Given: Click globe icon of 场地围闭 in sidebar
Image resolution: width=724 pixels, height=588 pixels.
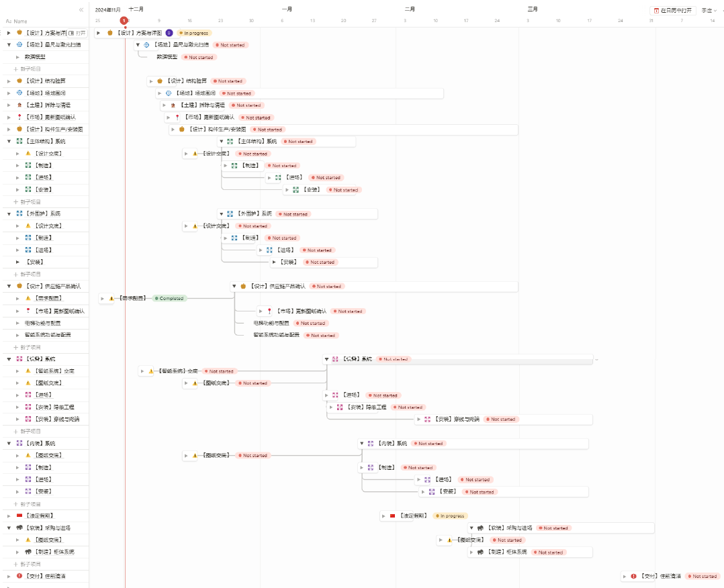Looking at the screenshot, I should pyautogui.click(x=19, y=93).
